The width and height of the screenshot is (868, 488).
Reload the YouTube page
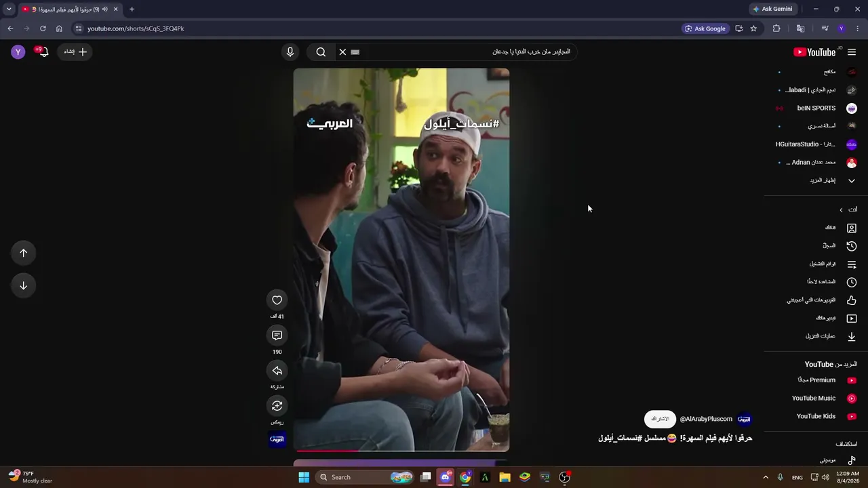coord(43,28)
